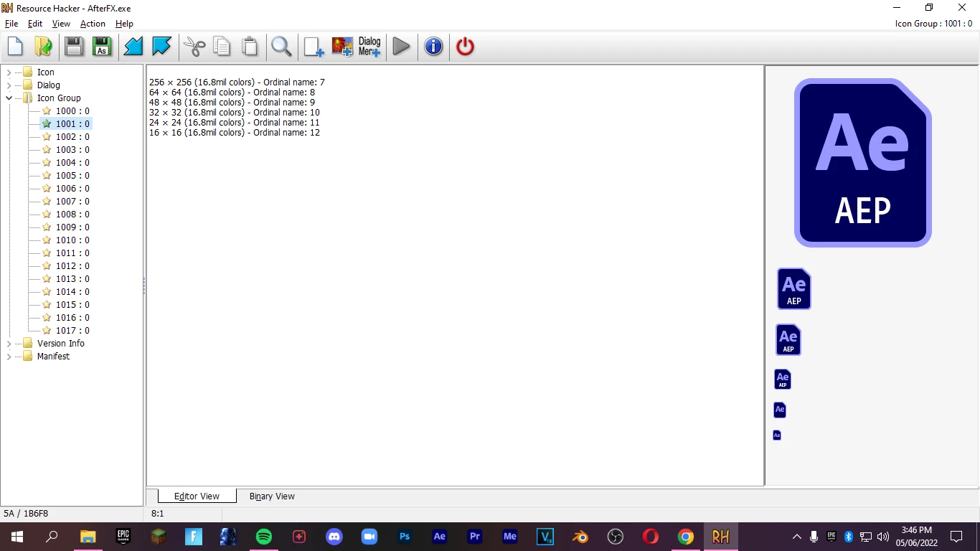The image size is (980, 551).
Task: Click the Save As green floppy icon
Action: pyautogui.click(x=101, y=47)
